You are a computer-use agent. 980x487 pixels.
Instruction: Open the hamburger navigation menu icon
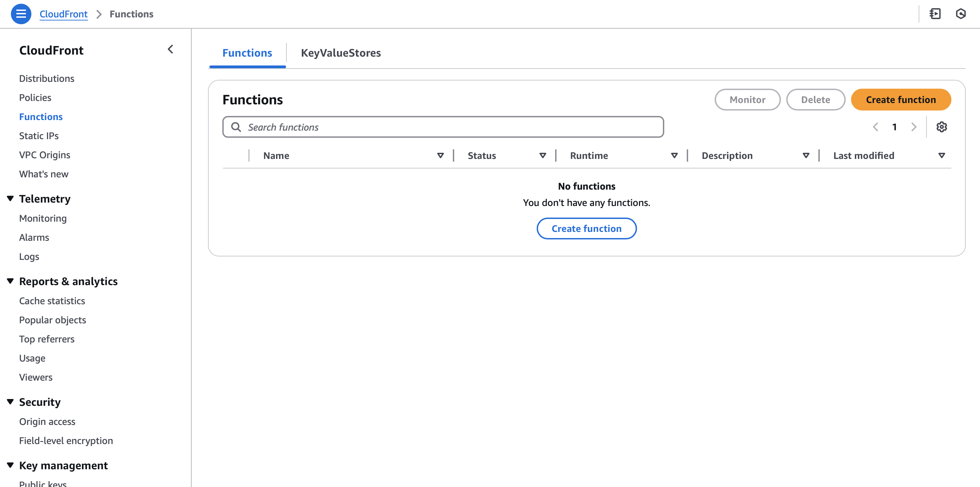pyautogui.click(x=21, y=14)
